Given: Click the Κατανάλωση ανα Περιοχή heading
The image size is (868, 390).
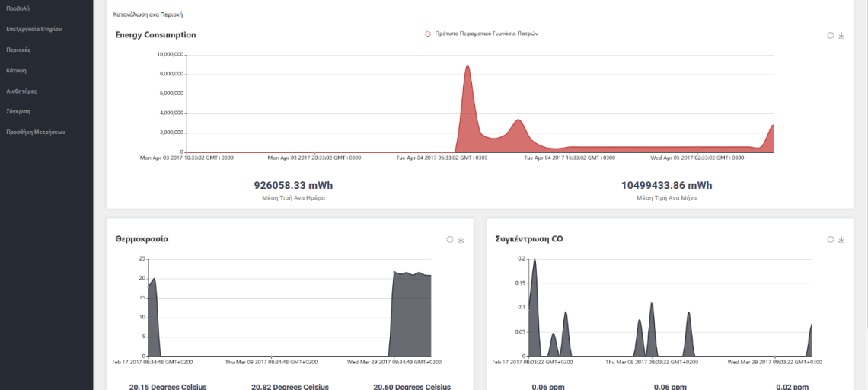Looking at the screenshot, I should click(148, 14).
